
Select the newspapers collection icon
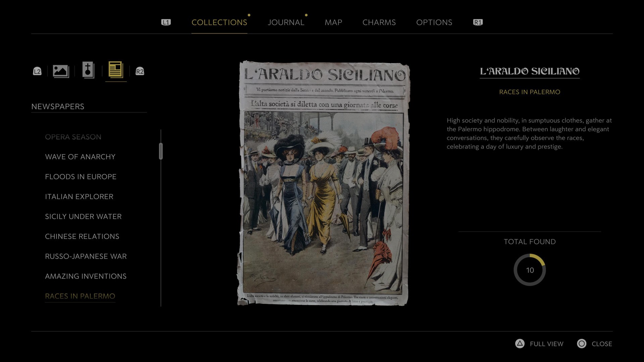(116, 70)
